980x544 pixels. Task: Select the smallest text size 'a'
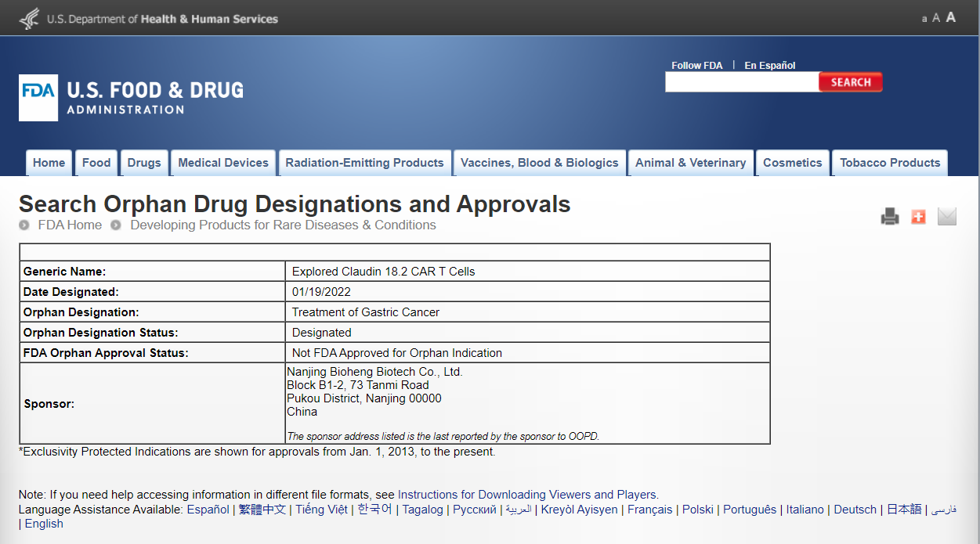pyautogui.click(x=924, y=19)
